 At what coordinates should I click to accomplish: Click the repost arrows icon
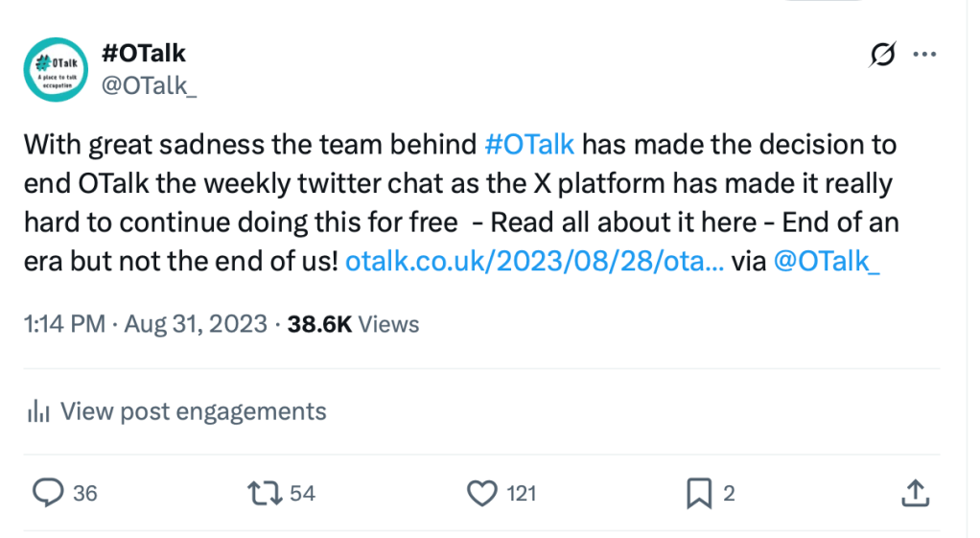click(264, 493)
